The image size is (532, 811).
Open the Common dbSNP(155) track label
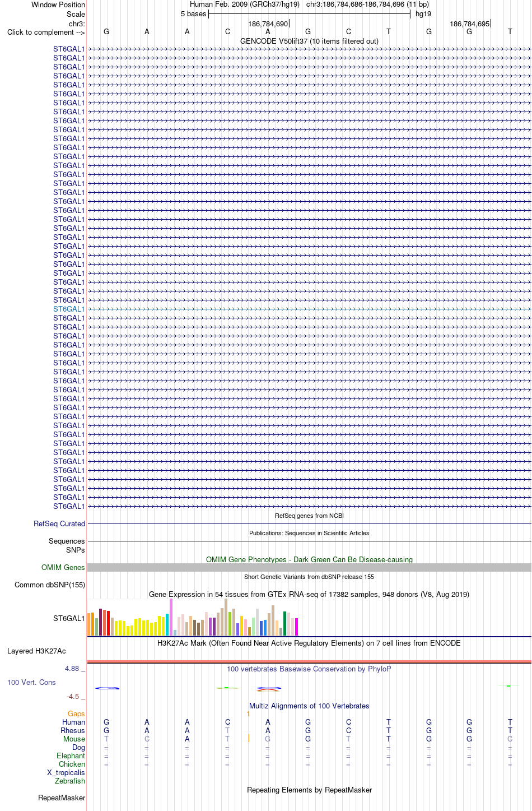tap(50, 585)
